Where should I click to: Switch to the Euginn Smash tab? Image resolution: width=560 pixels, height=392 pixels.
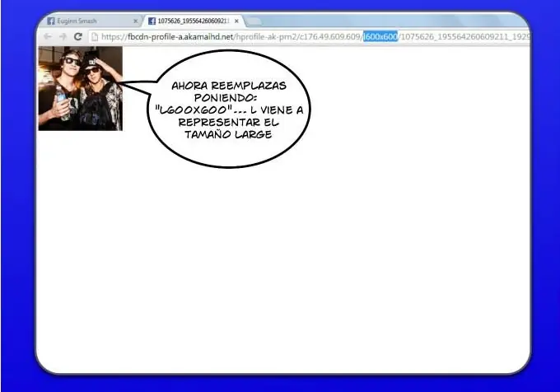[x=91, y=21]
